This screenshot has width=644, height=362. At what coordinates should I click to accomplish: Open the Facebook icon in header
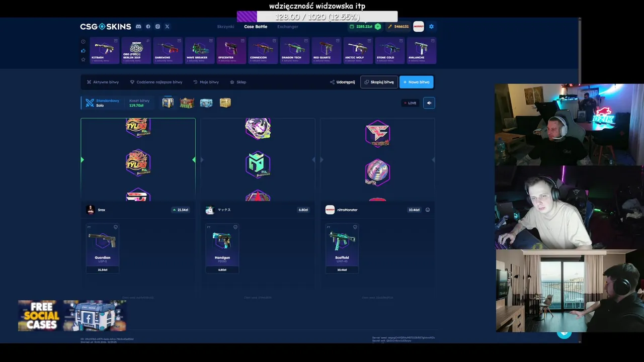tap(148, 27)
